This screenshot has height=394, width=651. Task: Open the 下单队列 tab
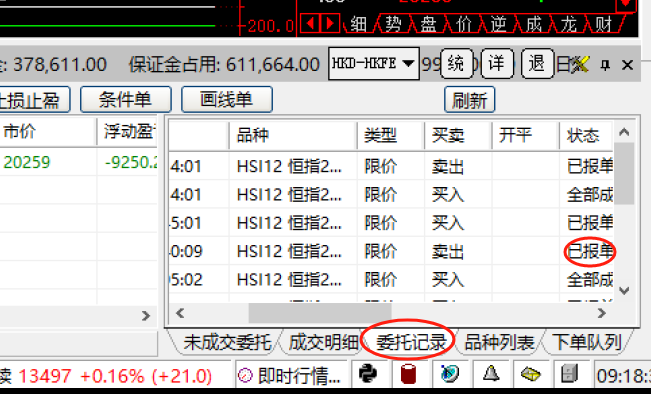coord(587,343)
